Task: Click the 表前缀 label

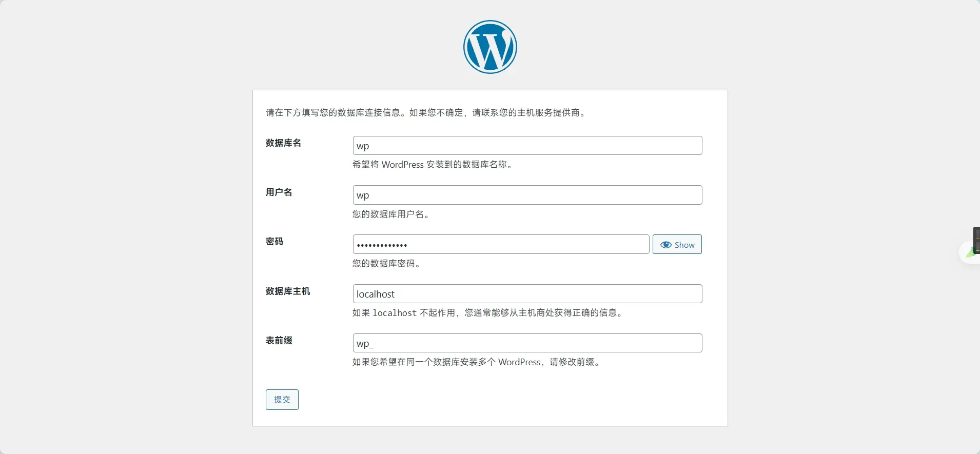Action: click(x=279, y=341)
